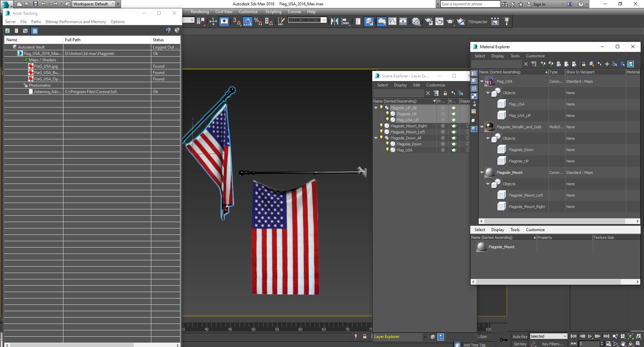
Task: Open the Layer Explorer dropdown arrow
Action: [425, 337]
